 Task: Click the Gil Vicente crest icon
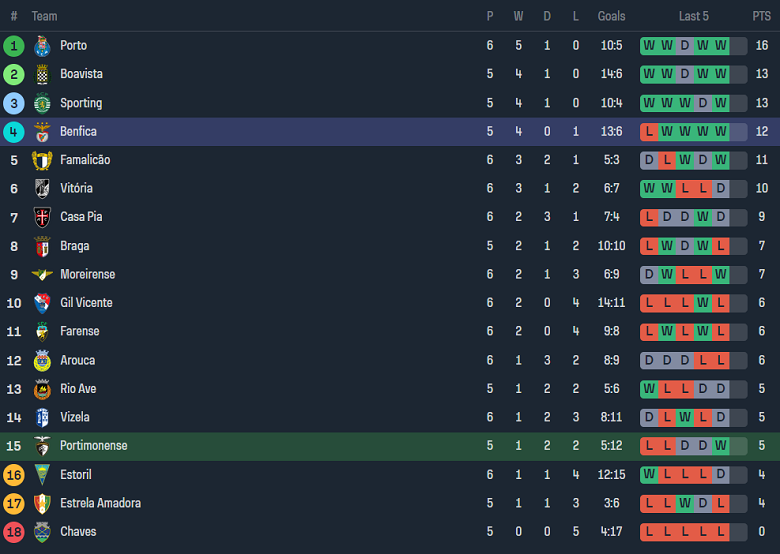click(x=42, y=303)
